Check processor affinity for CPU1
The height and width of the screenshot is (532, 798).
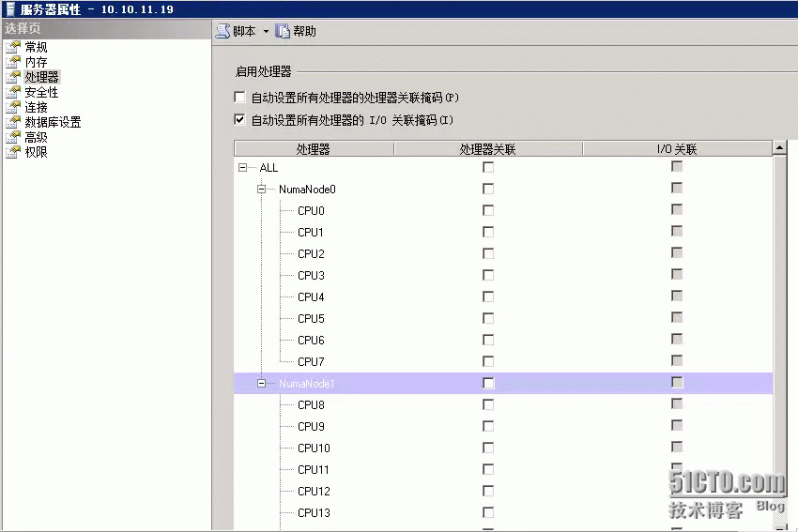pos(488,233)
